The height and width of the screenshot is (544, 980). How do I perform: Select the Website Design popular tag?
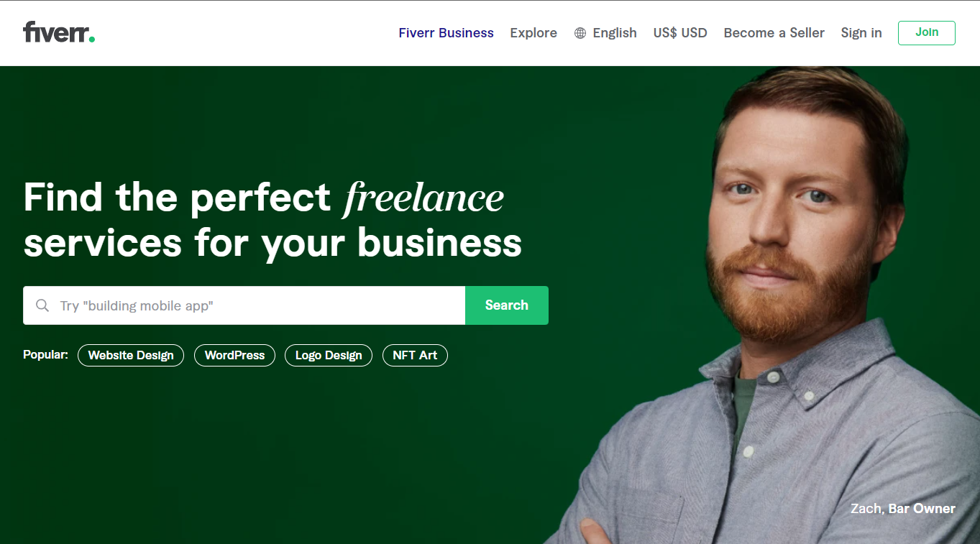(131, 355)
